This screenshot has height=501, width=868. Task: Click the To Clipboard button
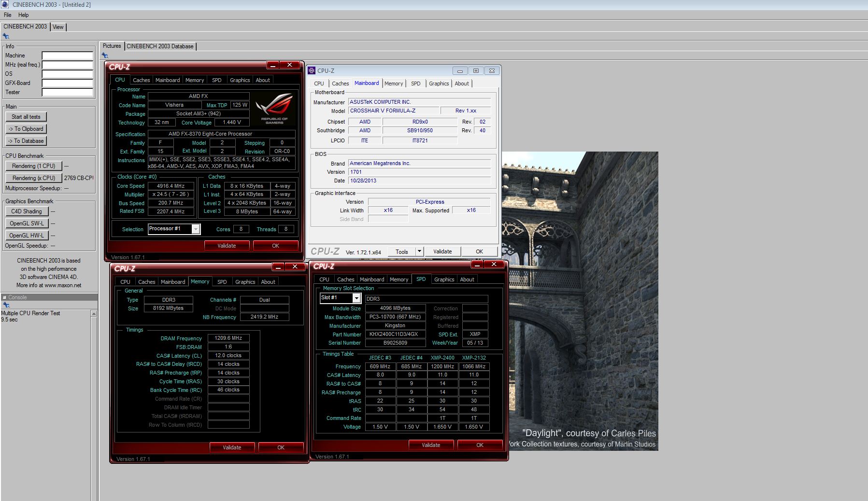tap(26, 129)
